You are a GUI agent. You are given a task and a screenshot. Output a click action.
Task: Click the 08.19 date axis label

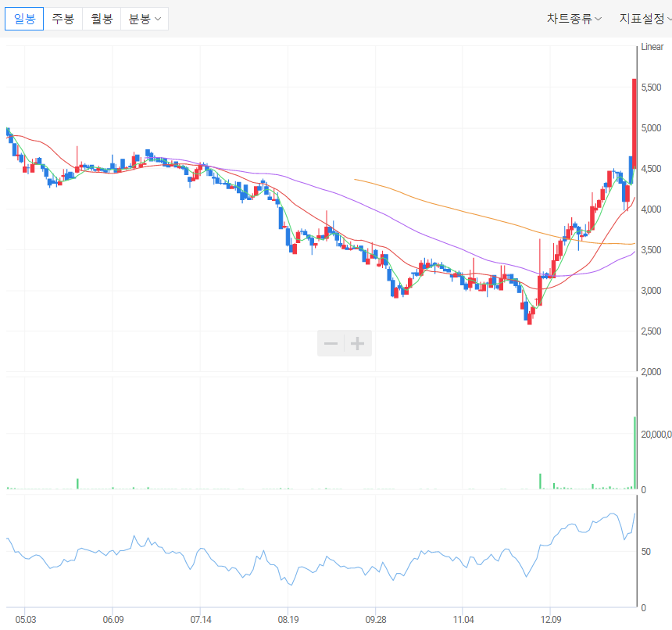coord(288,620)
